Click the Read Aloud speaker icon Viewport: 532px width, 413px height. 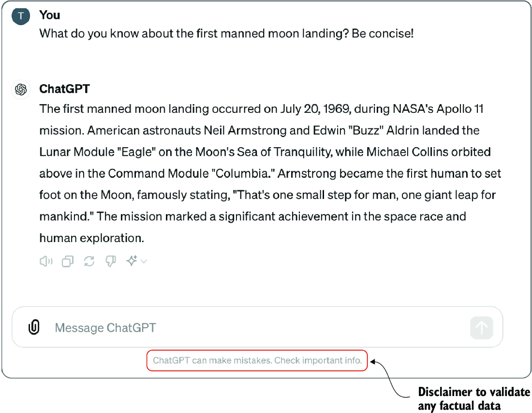pyautogui.click(x=46, y=262)
